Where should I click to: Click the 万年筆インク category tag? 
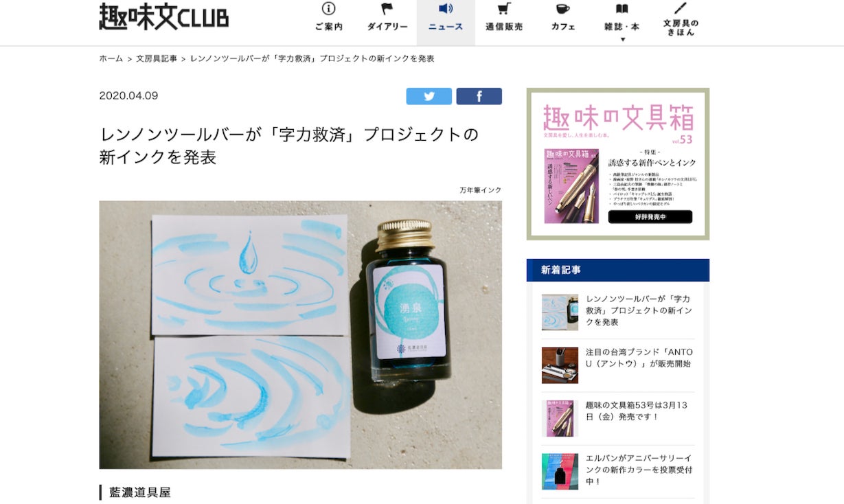[x=481, y=190]
